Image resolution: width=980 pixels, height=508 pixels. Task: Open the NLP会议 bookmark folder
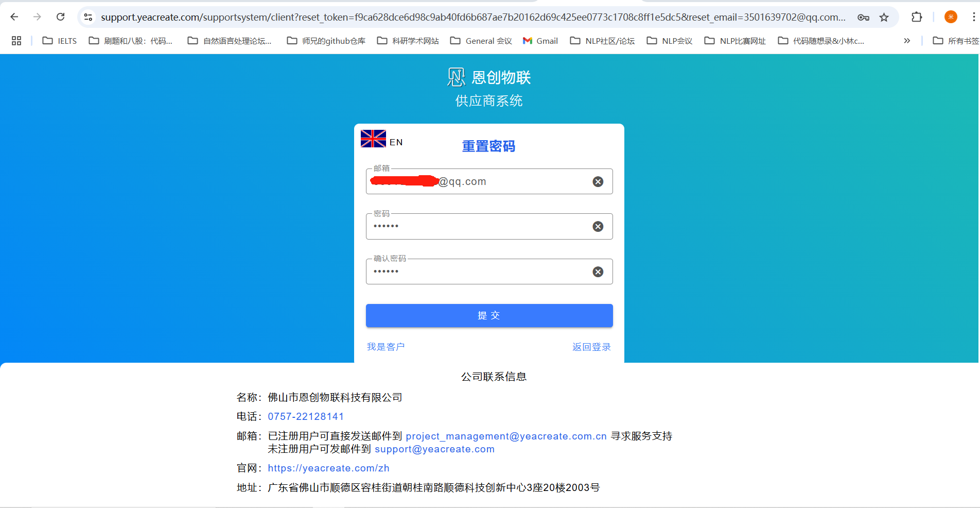[x=670, y=41]
